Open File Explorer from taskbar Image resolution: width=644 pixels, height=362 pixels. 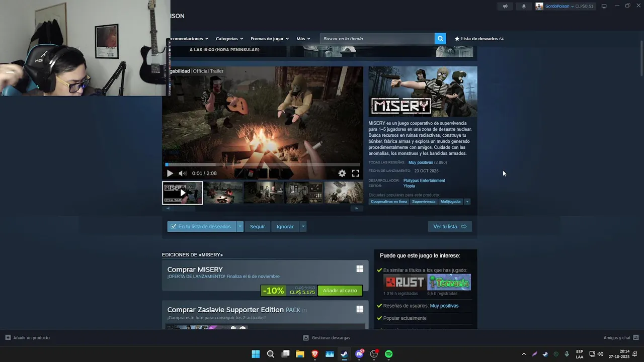coord(300,354)
